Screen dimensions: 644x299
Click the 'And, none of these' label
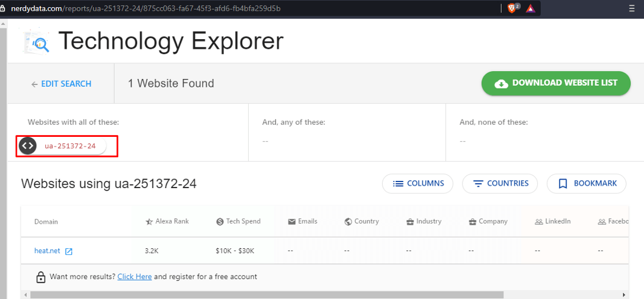click(x=494, y=122)
